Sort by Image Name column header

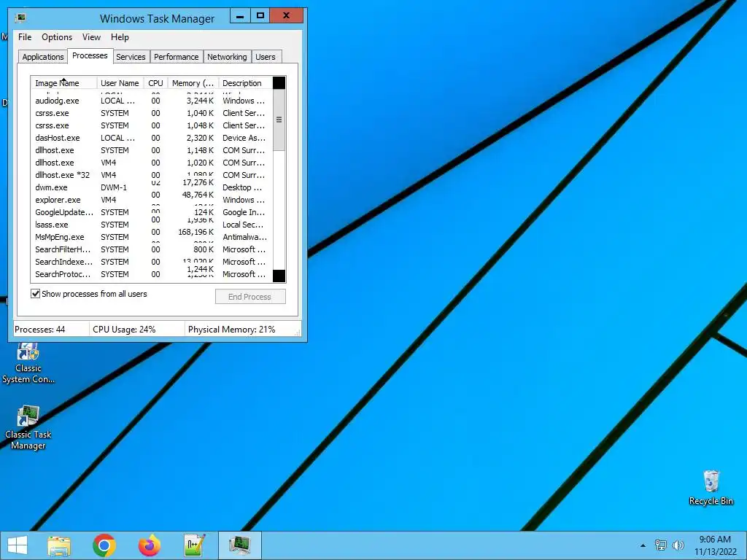coord(64,83)
